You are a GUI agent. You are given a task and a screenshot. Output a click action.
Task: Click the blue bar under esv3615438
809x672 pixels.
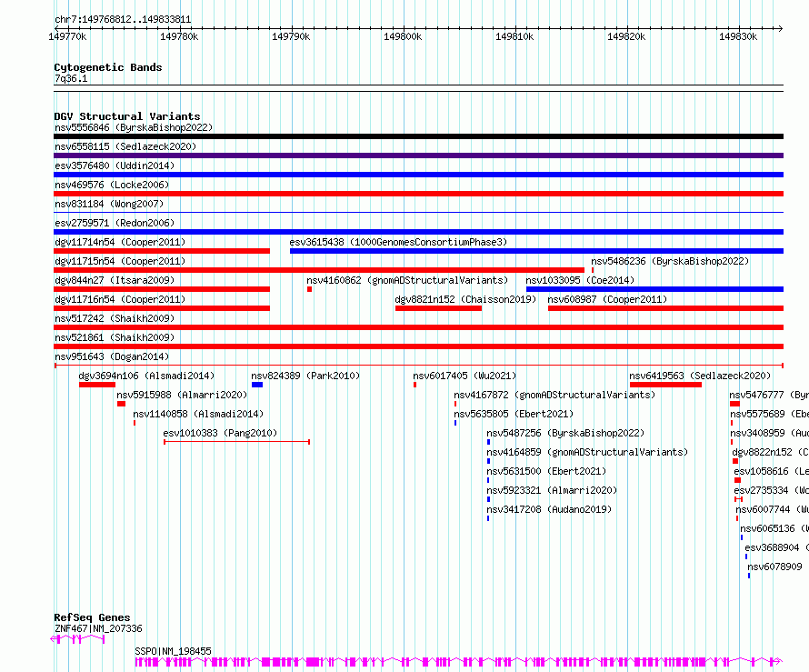[x=536, y=251]
